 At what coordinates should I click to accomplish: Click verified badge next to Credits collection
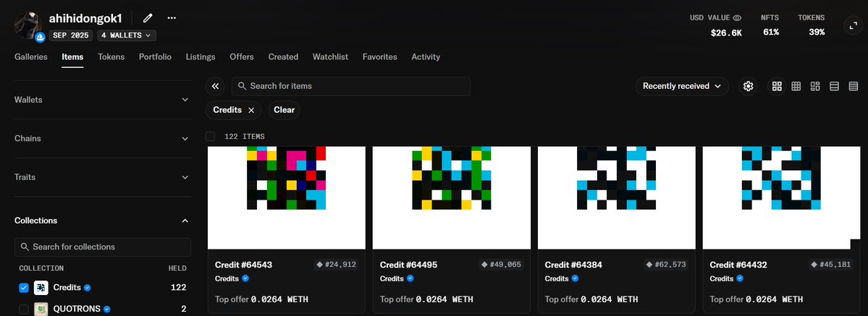[x=88, y=288]
